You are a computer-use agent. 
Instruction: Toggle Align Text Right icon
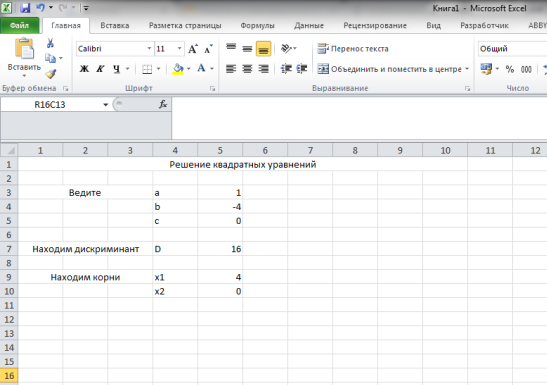coord(263,69)
